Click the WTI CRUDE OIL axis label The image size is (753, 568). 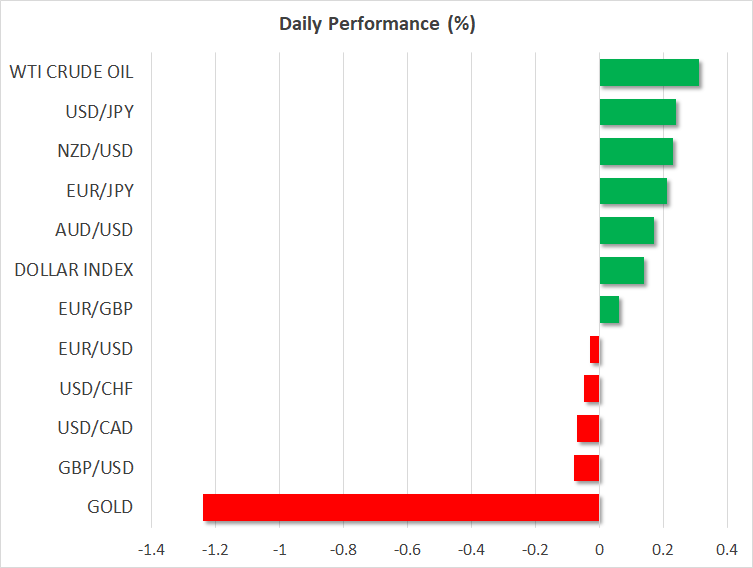tap(71, 72)
